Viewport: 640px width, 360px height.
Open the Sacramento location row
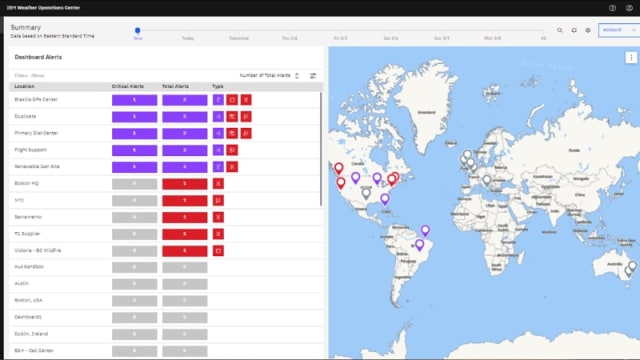point(28,217)
